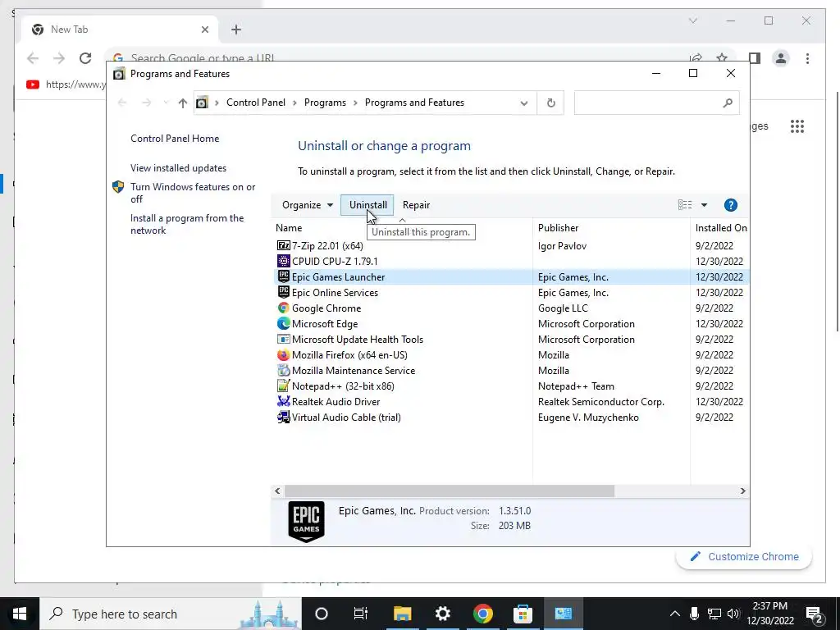Open Turn Windows features on or off
This screenshot has width=840, height=630.
tap(193, 193)
